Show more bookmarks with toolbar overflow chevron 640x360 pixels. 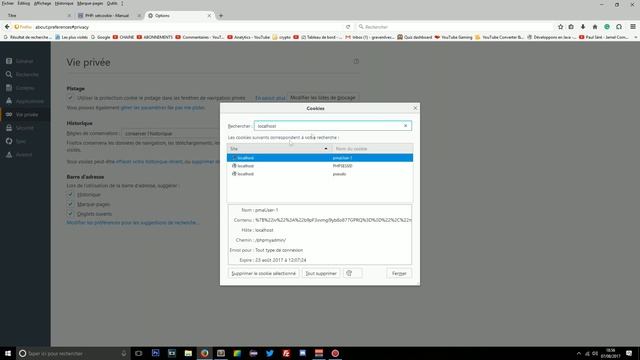tap(636, 37)
